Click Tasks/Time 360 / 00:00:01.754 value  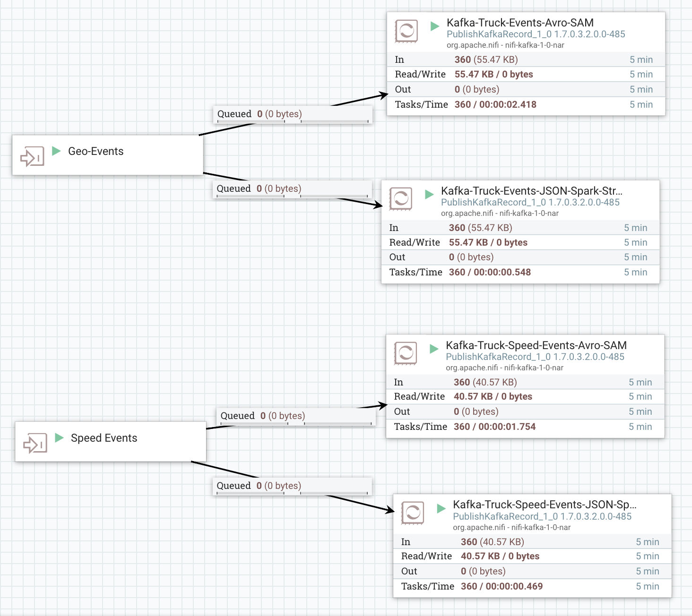coord(495,427)
